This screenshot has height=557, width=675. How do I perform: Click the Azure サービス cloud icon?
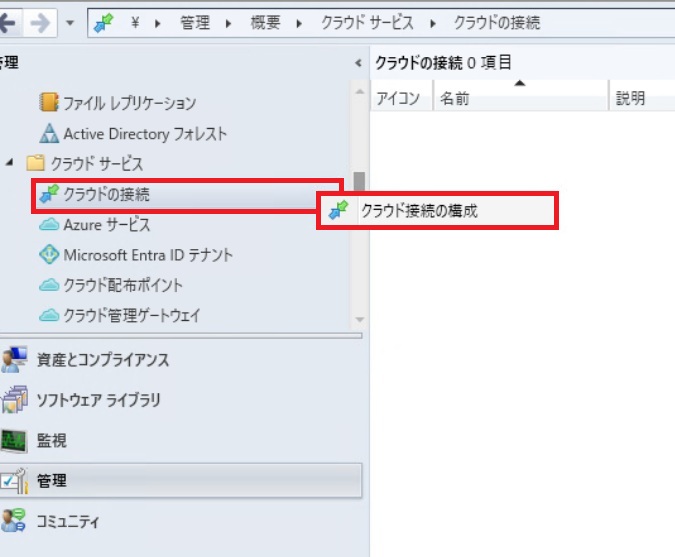tap(49, 225)
